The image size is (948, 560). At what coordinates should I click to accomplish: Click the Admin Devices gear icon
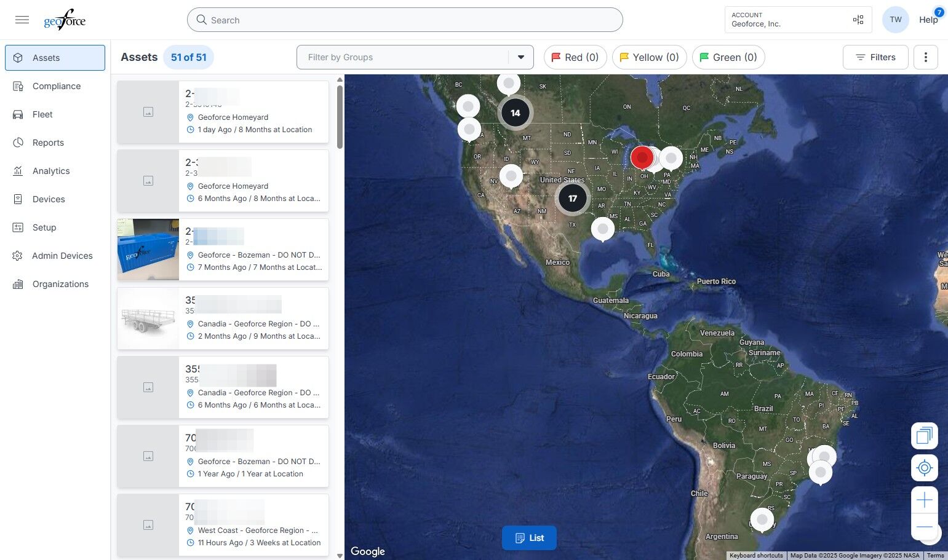pos(18,256)
